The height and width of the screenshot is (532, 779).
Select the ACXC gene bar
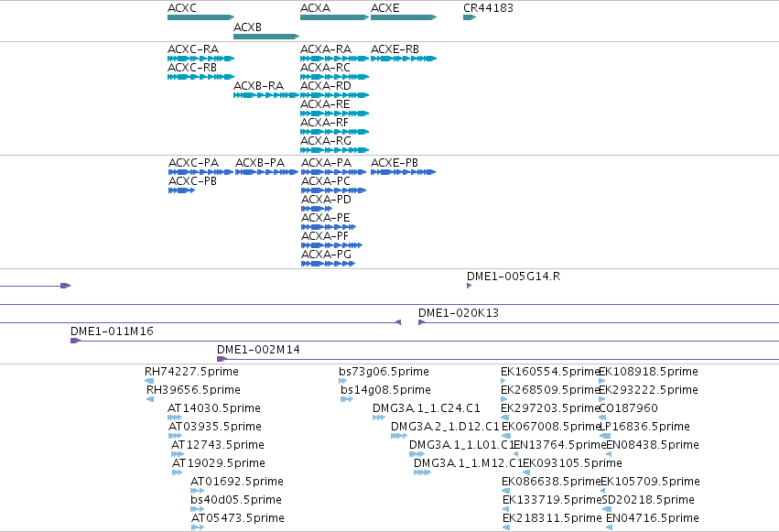200,17
